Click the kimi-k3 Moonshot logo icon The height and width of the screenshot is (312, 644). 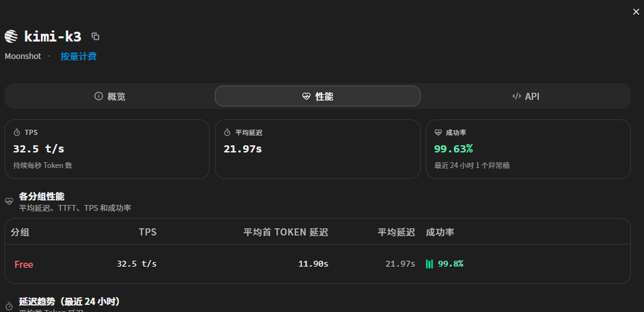(11, 36)
